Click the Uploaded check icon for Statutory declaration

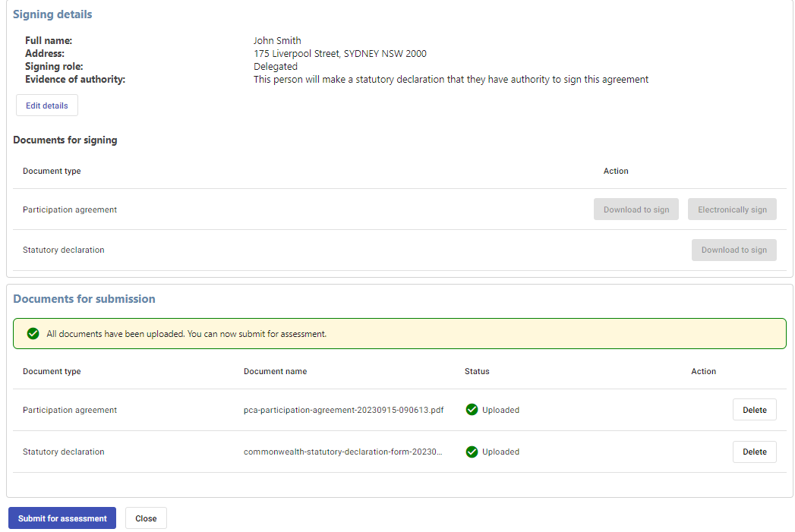coord(472,452)
